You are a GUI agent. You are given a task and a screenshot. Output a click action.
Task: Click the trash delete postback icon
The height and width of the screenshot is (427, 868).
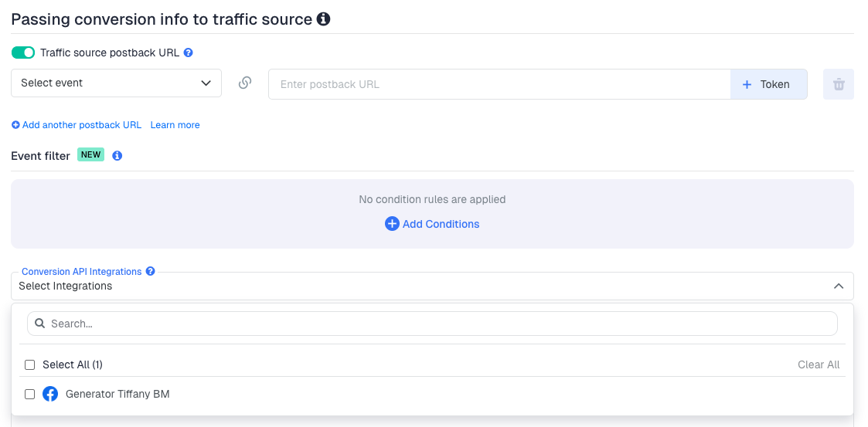tap(838, 84)
